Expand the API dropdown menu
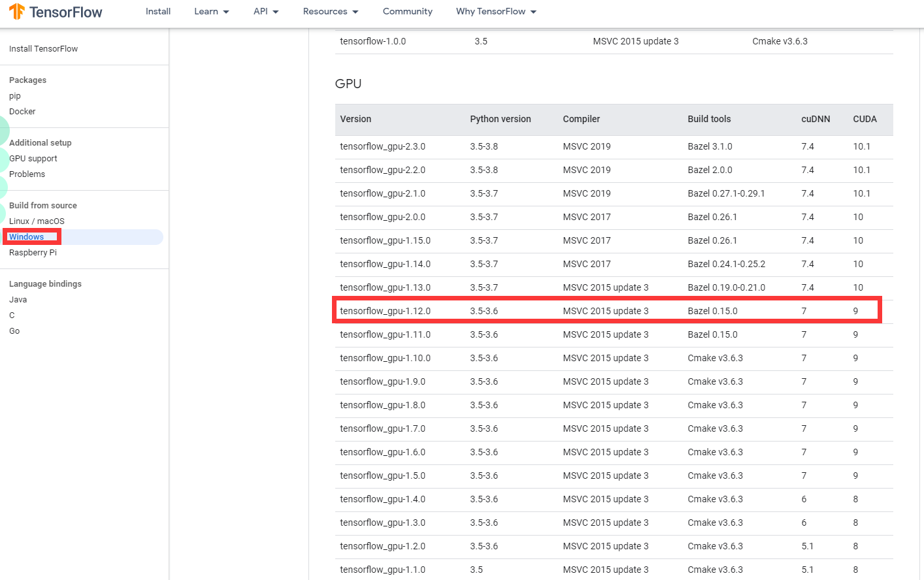Image resolution: width=924 pixels, height=580 pixels. (x=266, y=12)
